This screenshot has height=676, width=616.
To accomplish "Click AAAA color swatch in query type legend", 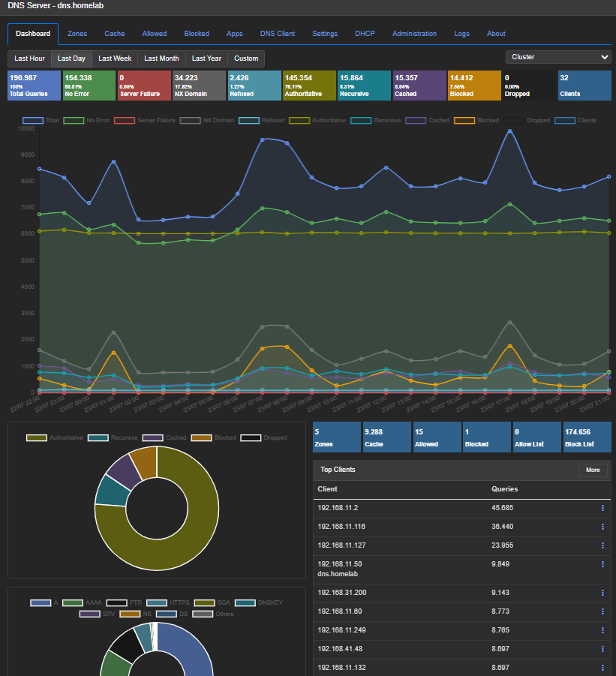I will coord(73,602).
